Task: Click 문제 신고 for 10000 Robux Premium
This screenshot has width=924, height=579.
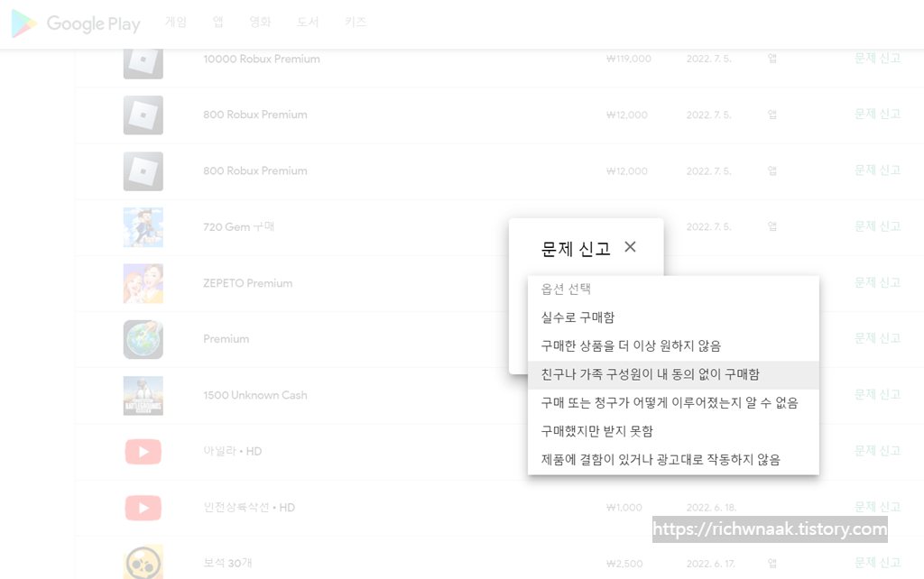Action: [877, 59]
